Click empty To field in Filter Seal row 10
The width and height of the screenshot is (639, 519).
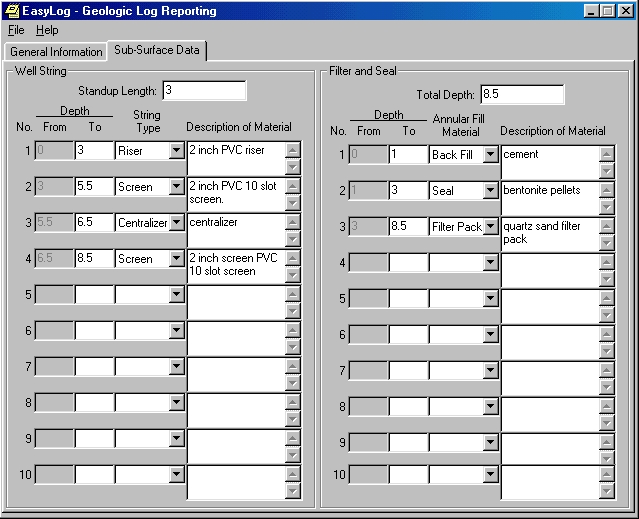coord(409,474)
